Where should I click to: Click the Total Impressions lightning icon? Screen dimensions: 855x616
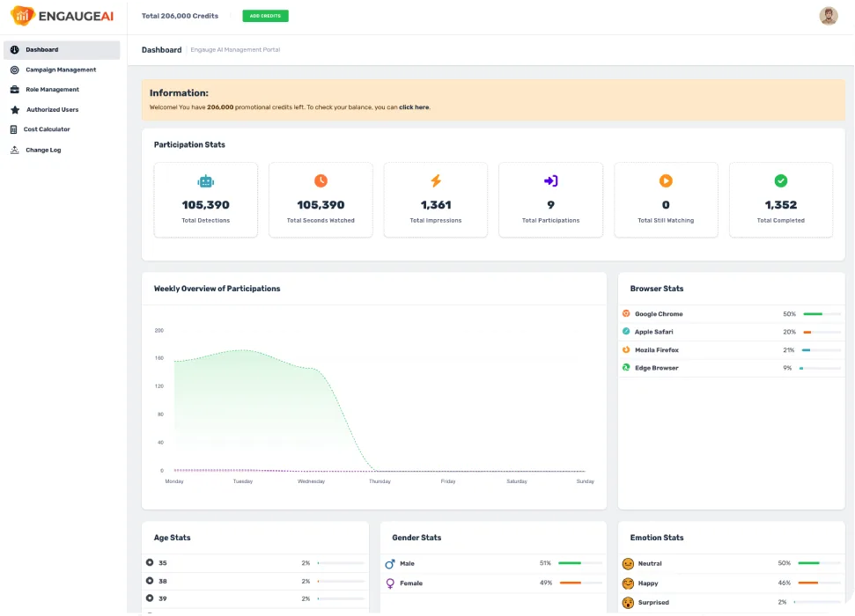(x=436, y=180)
